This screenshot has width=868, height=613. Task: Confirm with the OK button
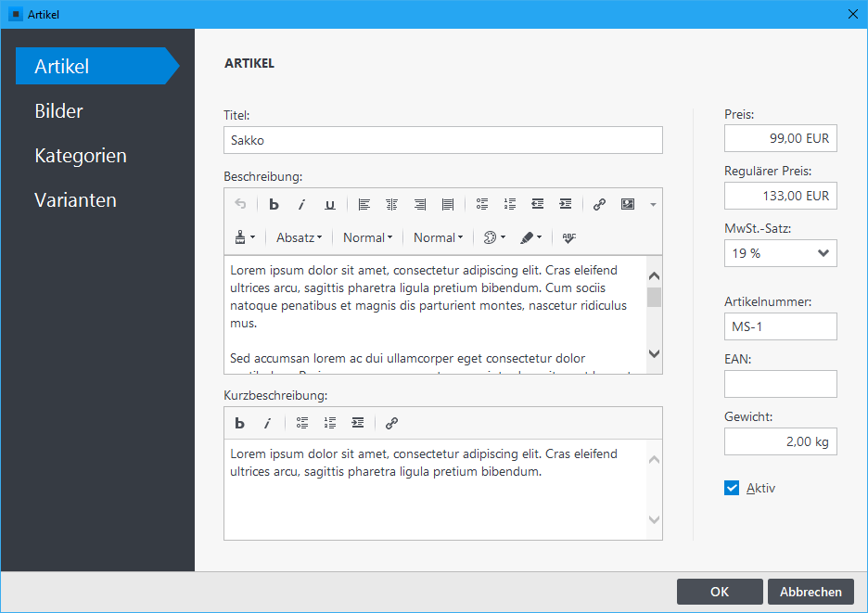tap(720, 592)
